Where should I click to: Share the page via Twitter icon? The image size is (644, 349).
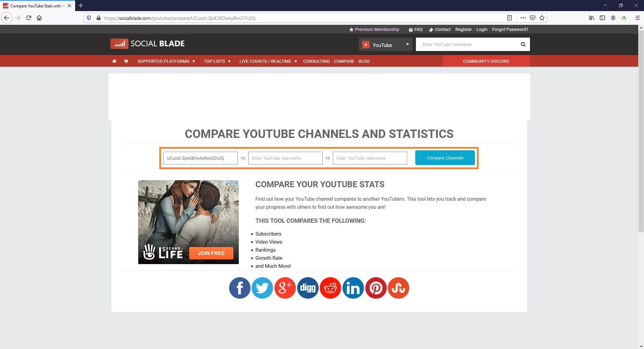[262, 288]
